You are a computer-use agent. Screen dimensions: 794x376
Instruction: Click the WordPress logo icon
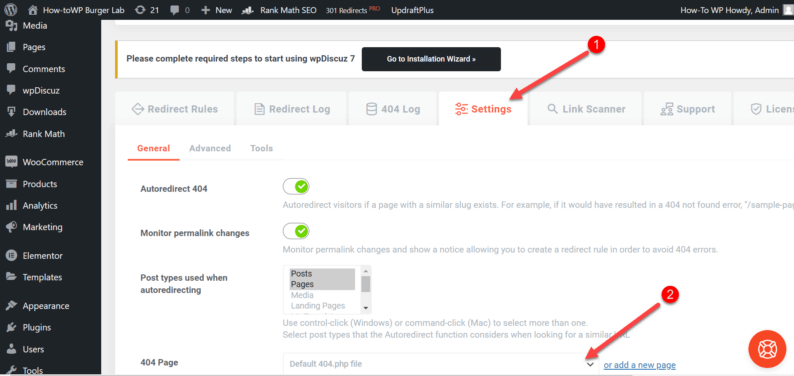(11, 10)
